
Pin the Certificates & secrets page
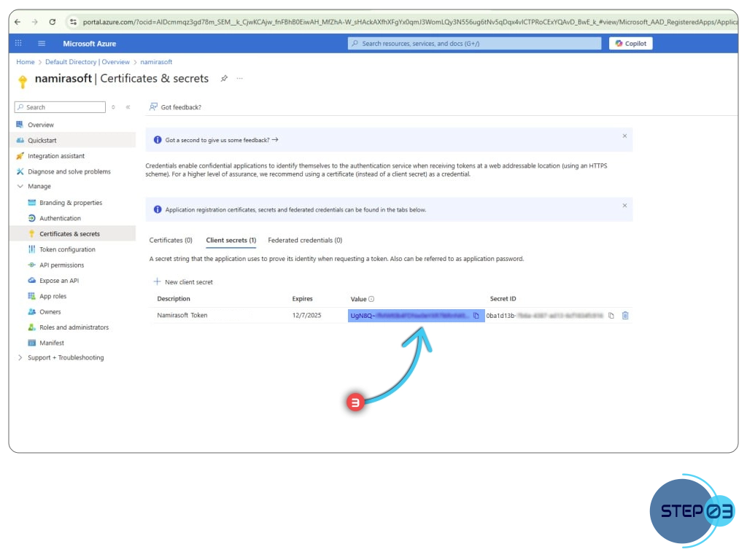point(224,79)
